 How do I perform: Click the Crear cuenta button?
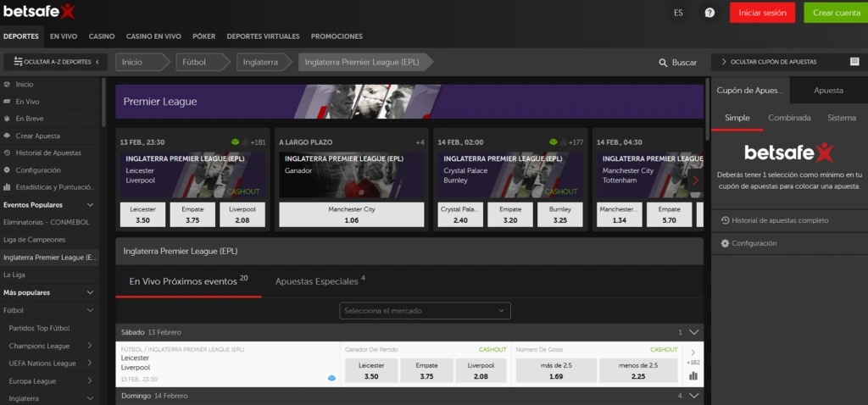(x=836, y=13)
